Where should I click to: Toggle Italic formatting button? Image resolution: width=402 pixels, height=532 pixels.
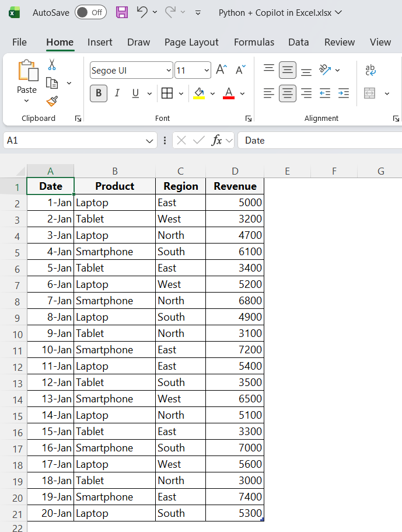(x=117, y=93)
